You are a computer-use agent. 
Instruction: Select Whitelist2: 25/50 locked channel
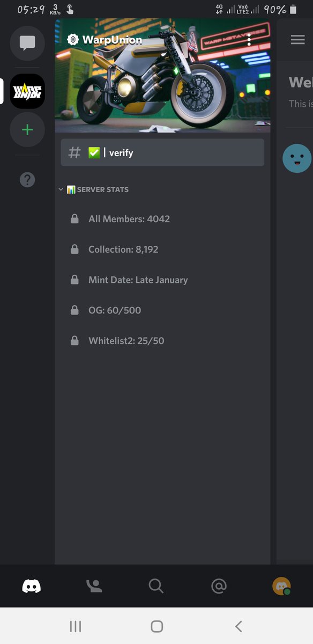162,341
